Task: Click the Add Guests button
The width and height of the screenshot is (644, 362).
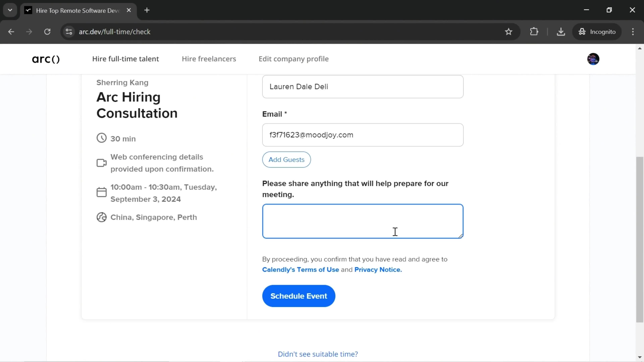Action: (x=286, y=159)
